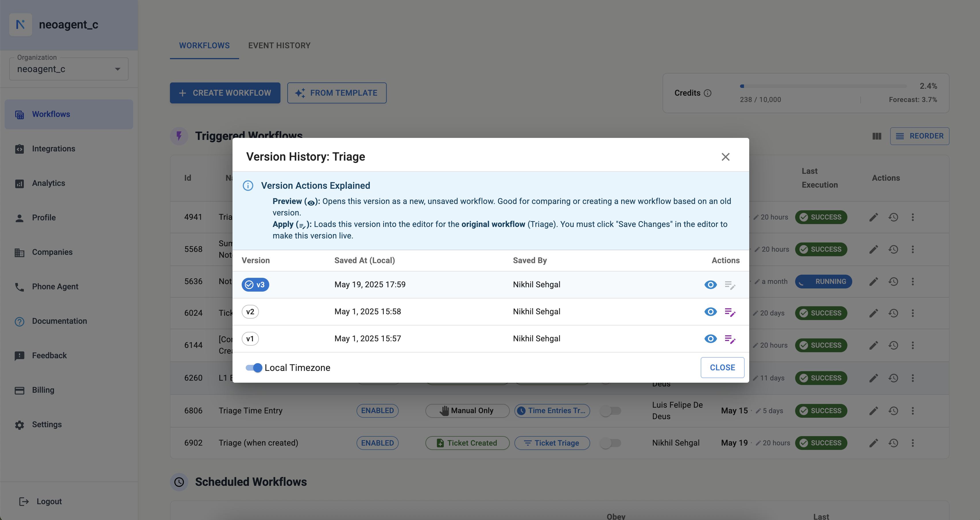Preview version v3 with eye icon
Screen dimensions: 980x520
pos(710,285)
